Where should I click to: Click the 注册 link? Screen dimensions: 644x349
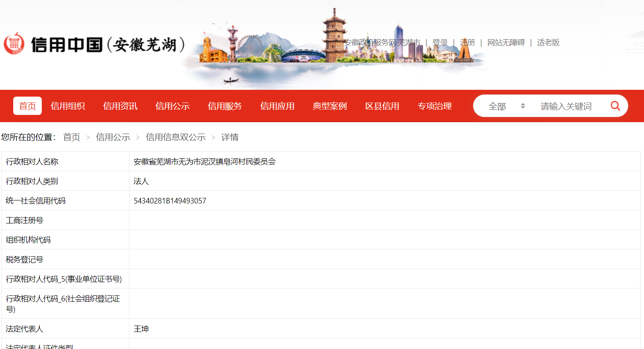pos(468,43)
